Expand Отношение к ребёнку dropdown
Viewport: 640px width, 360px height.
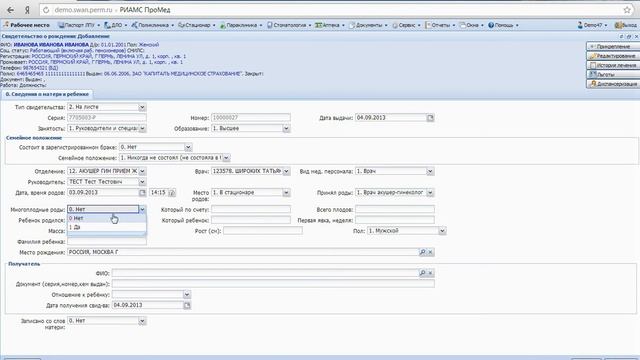coord(187,294)
